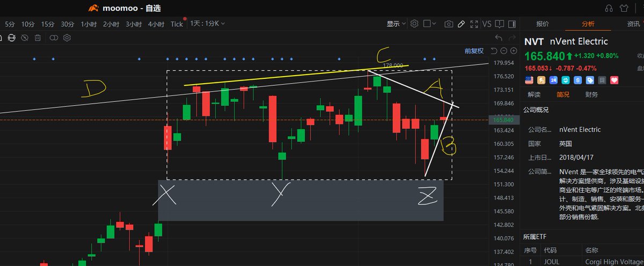This screenshot has width=644, height=266.
Task: Select the 10分 timeframe
Action: (x=28, y=24)
